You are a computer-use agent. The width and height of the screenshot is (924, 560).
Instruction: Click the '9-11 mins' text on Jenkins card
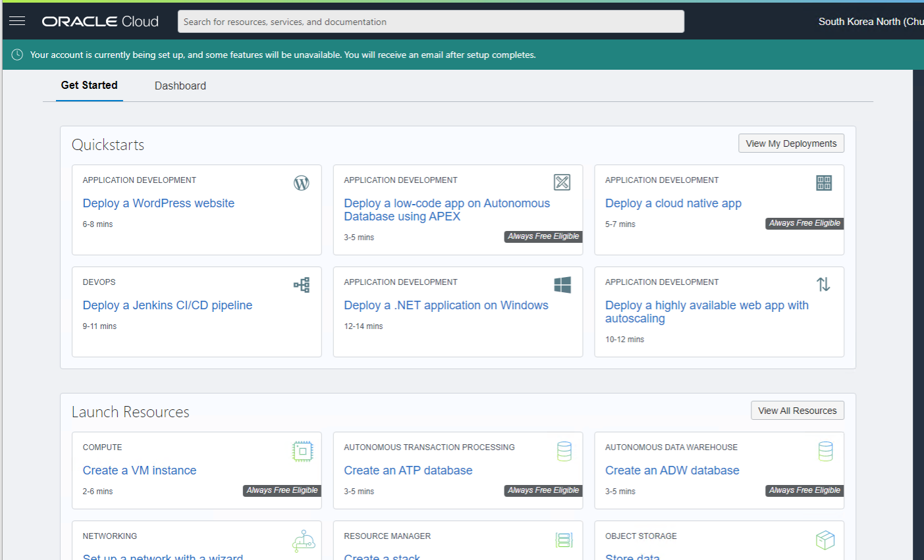pos(99,326)
